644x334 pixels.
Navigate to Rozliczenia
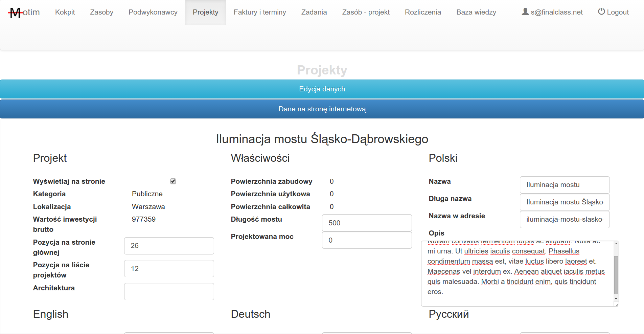coord(423,12)
